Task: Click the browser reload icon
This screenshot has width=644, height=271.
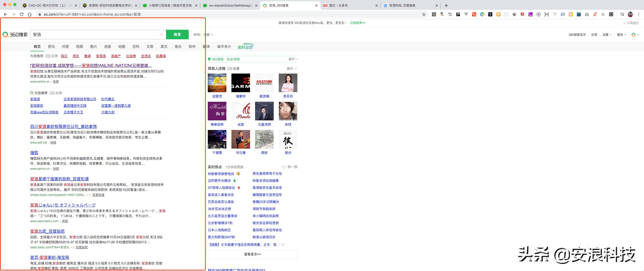Action: [x=22, y=14]
